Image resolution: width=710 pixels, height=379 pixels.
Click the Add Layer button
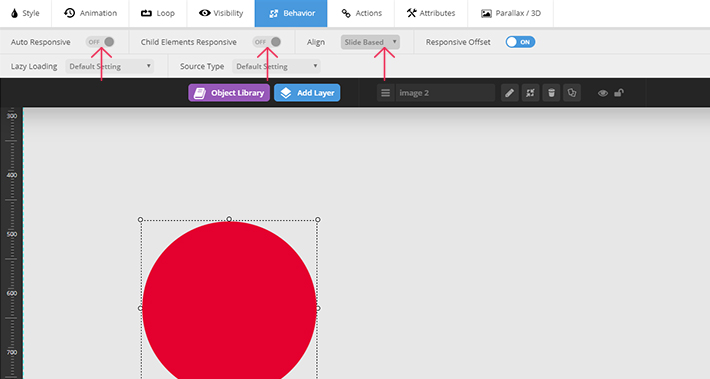click(x=307, y=93)
